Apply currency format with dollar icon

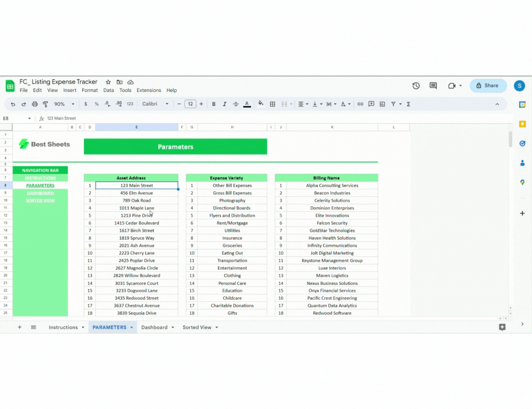tap(86, 104)
